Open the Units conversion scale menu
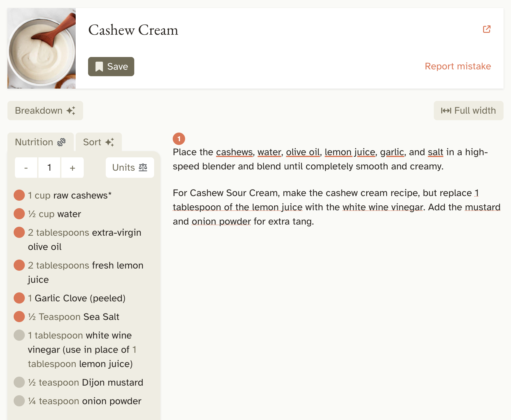511x420 pixels. [130, 168]
